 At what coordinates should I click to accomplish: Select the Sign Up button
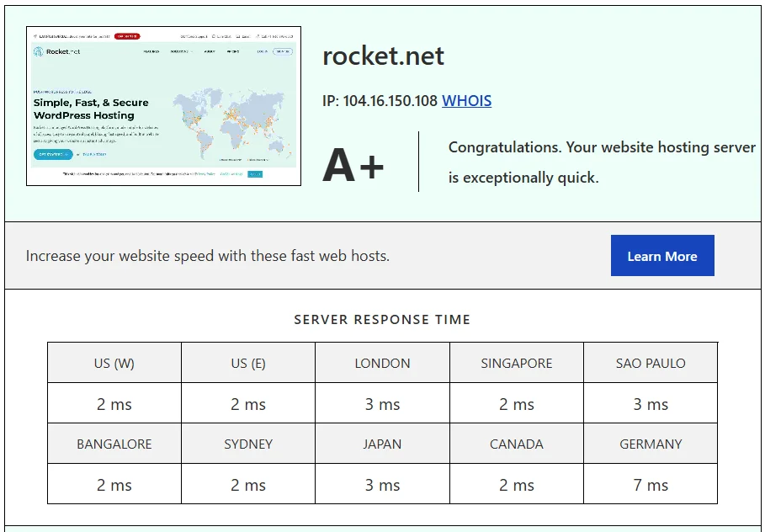[x=284, y=52]
